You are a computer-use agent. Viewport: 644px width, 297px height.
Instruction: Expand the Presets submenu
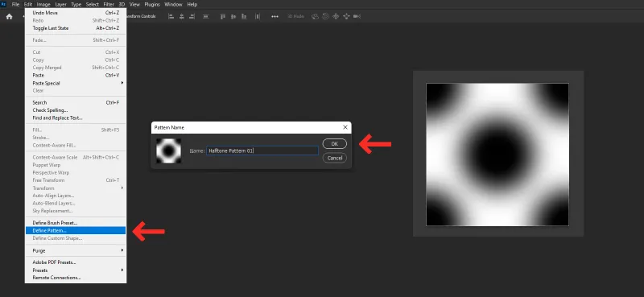pos(76,270)
